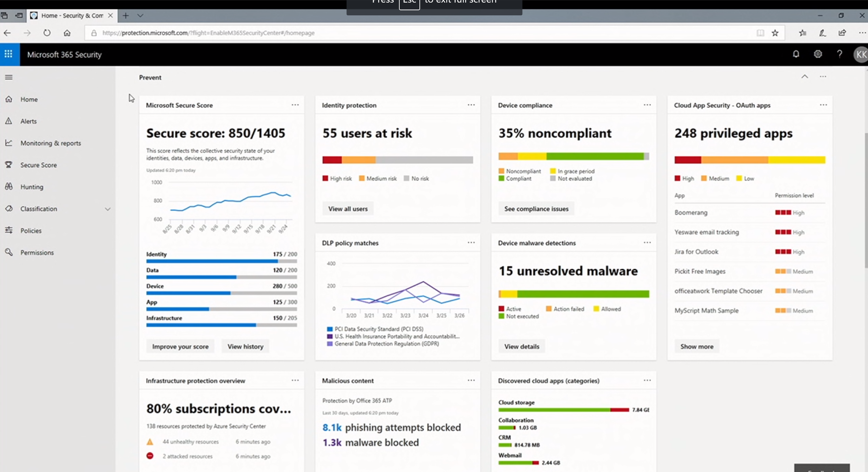
Task: Go to Home in sidebar
Action: tap(29, 99)
